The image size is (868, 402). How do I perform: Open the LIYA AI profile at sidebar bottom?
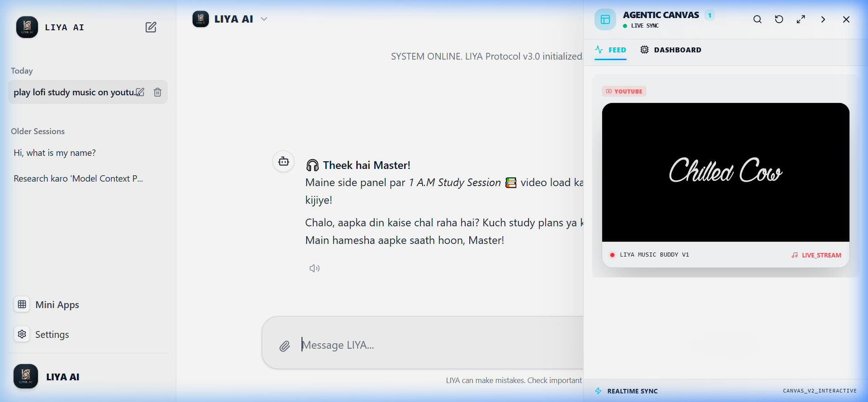pos(47,377)
